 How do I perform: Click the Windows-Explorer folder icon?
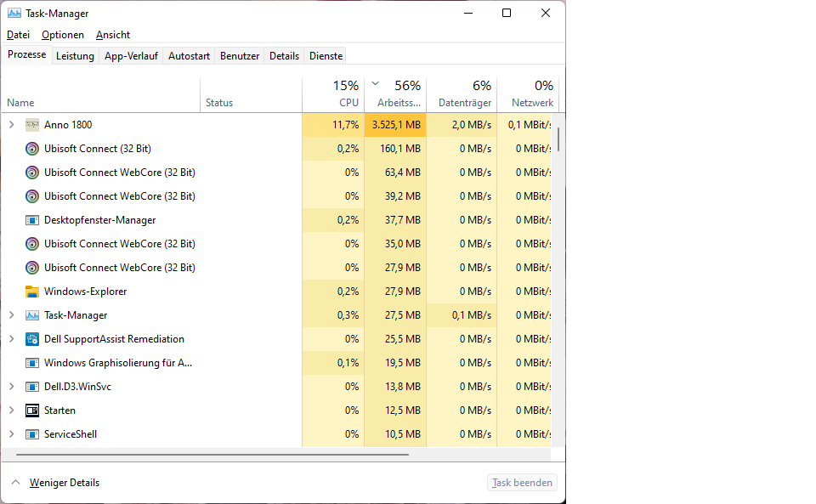coord(32,292)
